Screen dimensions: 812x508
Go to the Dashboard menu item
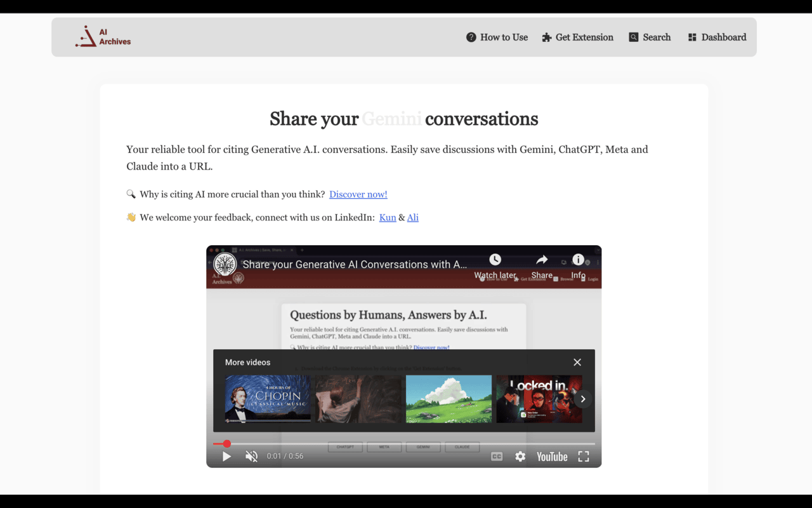[x=717, y=37]
